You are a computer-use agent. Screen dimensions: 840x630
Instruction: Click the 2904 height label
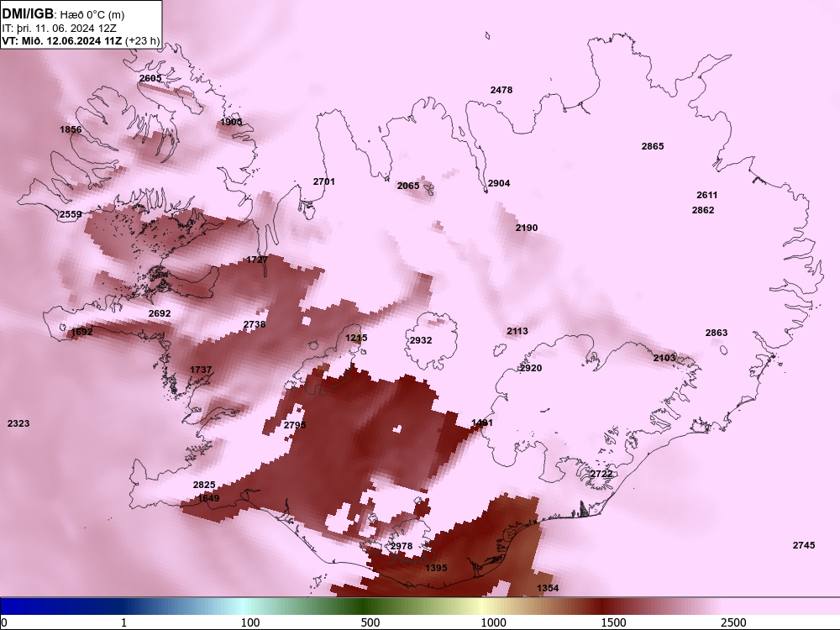499,183
